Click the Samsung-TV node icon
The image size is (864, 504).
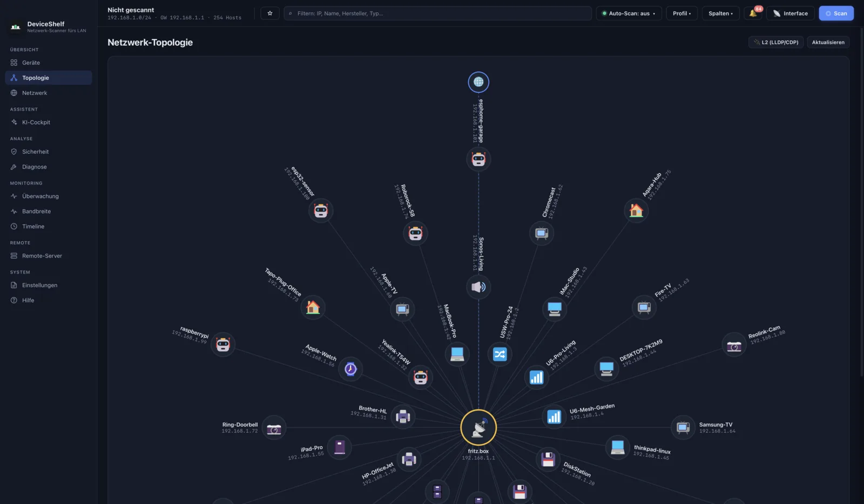click(683, 427)
